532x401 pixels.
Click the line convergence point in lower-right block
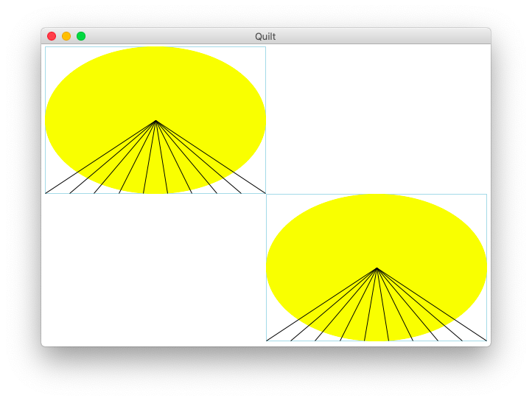coord(377,268)
